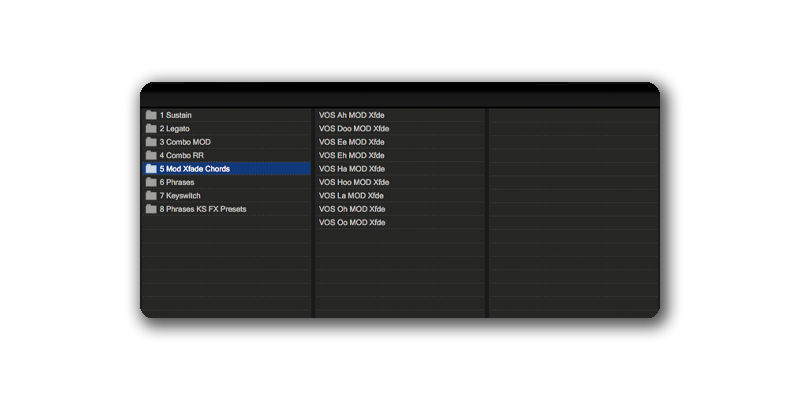800x400 pixels.
Task: Click the 7 Keyswitch folder icon
Action: pos(151,196)
